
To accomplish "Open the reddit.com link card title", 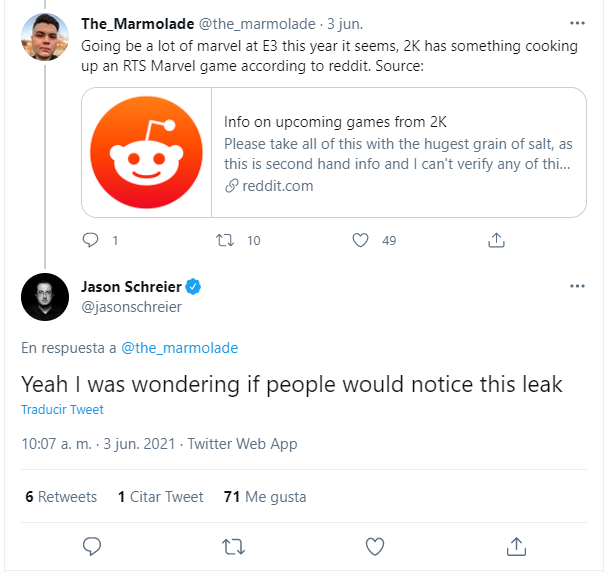I will 335,122.
